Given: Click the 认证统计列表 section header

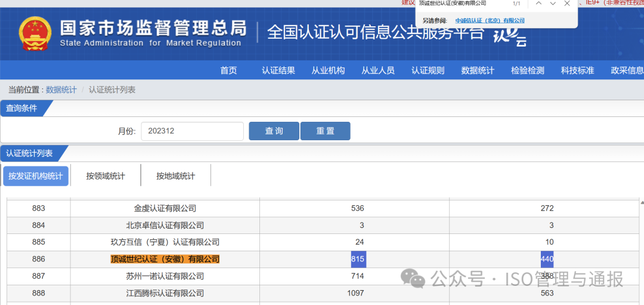Looking at the screenshot, I should [x=29, y=154].
